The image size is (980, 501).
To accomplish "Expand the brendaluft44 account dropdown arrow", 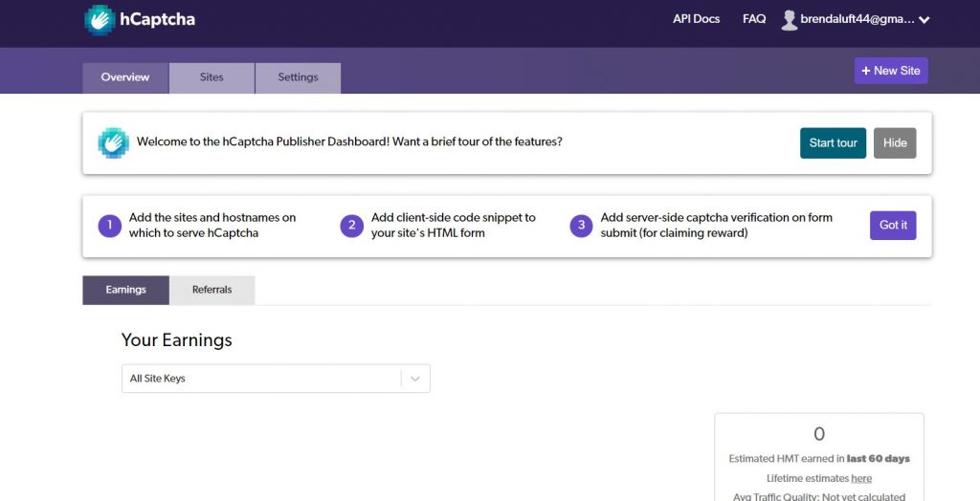I will pos(924,20).
